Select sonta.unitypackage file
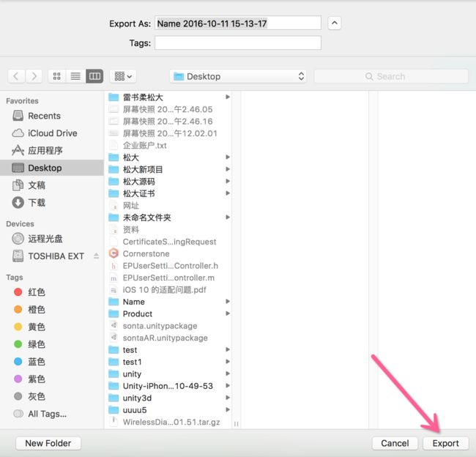The height and width of the screenshot is (457, 476). [169, 326]
